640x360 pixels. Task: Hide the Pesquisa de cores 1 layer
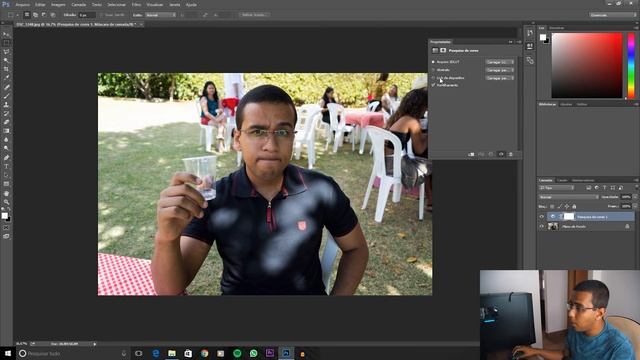(x=542, y=217)
